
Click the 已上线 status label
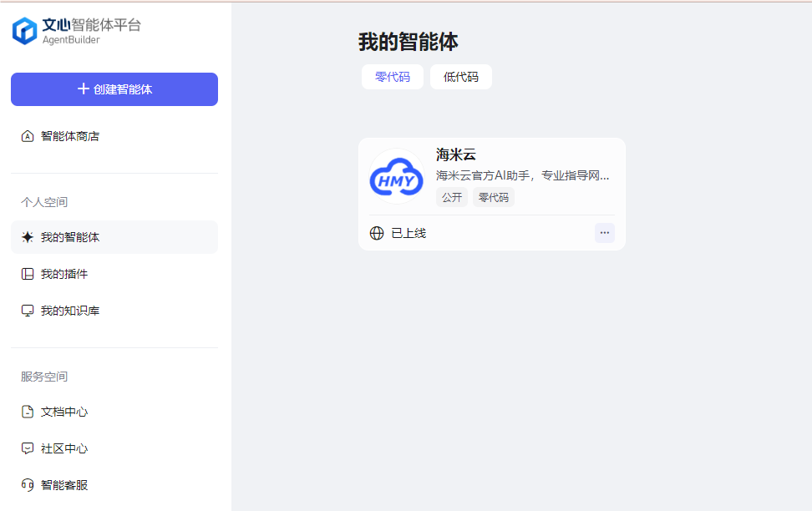pyautogui.click(x=409, y=233)
